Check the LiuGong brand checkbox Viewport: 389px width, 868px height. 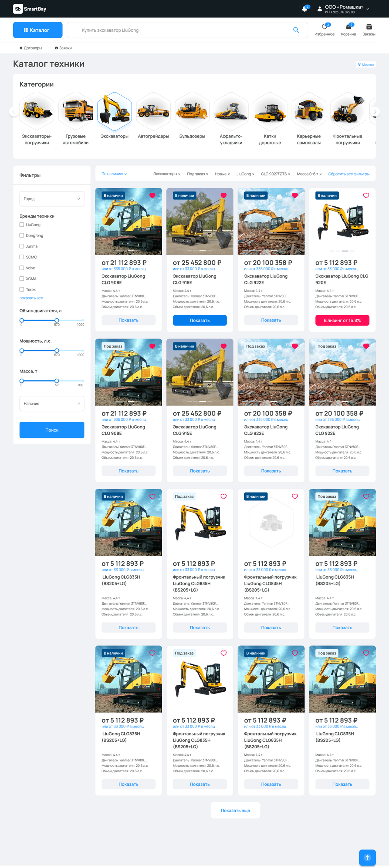coord(22,225)
